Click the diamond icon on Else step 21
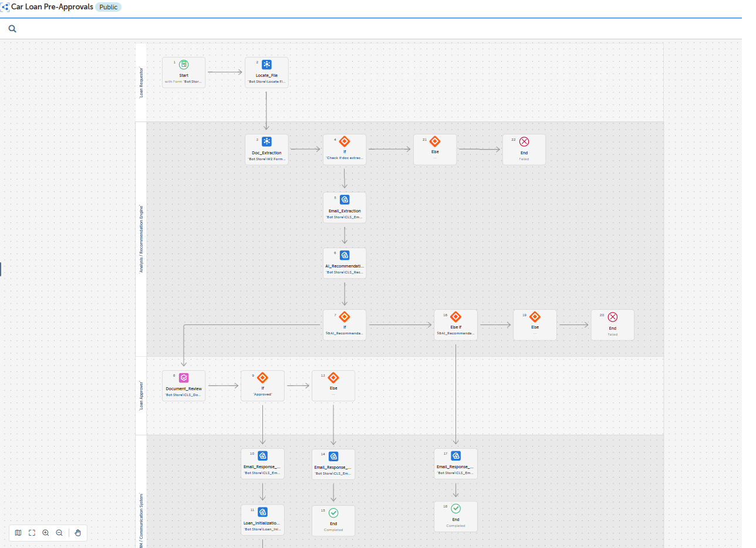Image resolution: width=756 pixels, height=548 pixels. pyautogui.click(x=435, y=141)
